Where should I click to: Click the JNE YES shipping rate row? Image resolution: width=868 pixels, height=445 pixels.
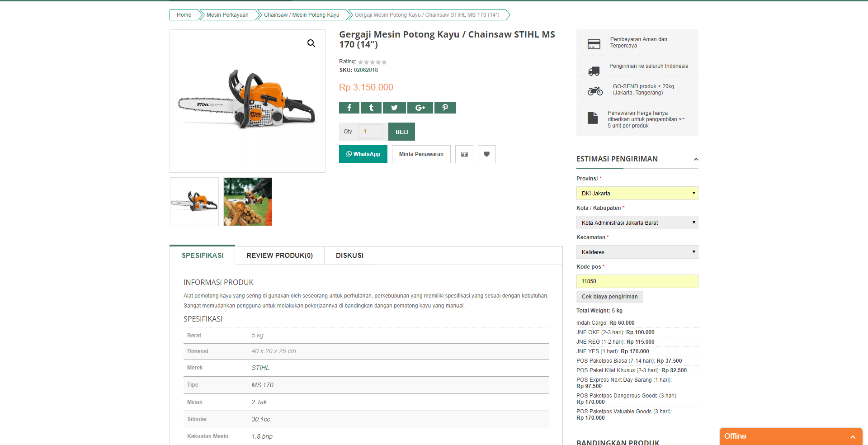(613, 351)
